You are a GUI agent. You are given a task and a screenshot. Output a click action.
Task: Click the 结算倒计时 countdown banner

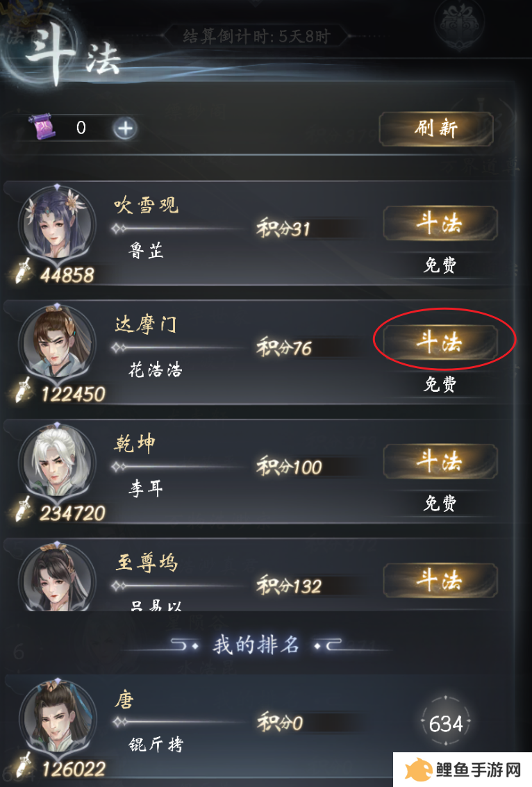(256, 36)
